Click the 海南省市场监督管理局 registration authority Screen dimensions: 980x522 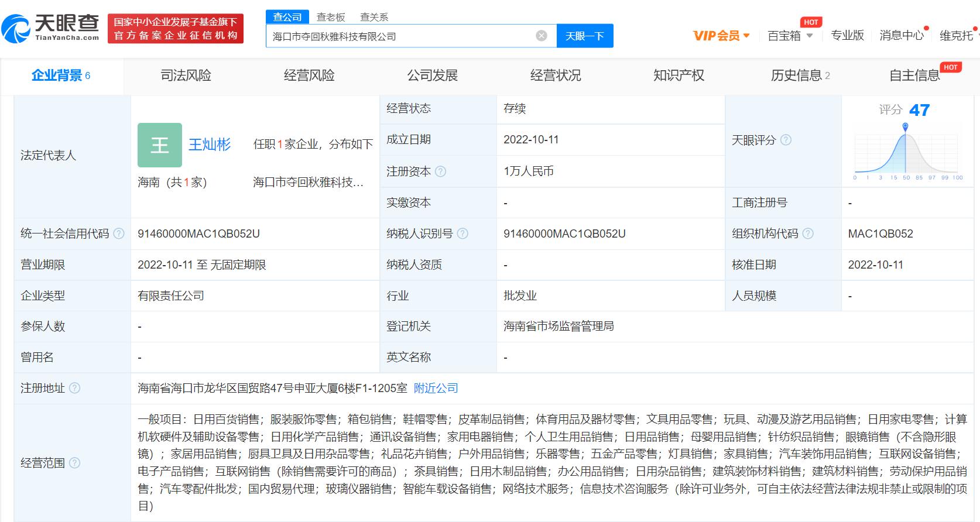(x=558, y=327)
